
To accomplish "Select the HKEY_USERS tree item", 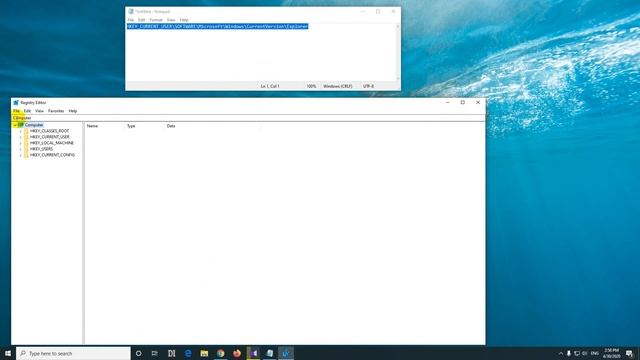I will tap(41, 149).
